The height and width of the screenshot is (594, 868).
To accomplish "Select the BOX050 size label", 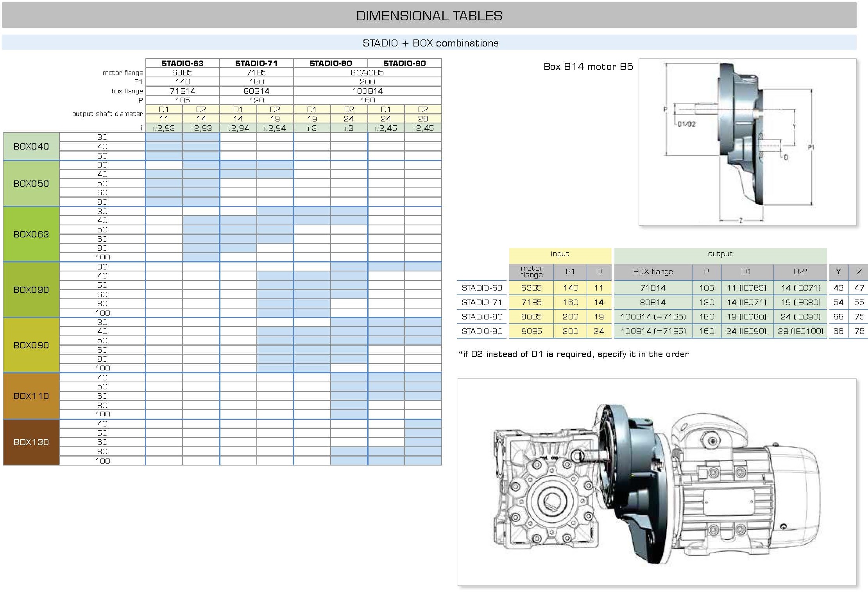I will coord(31,184).
